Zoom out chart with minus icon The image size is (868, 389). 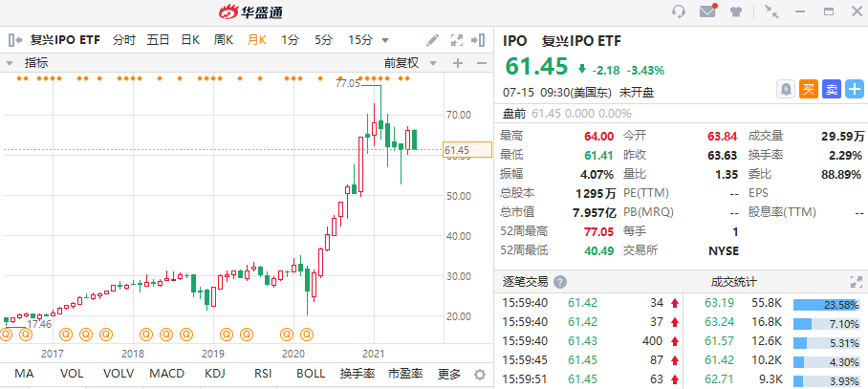coord(481,63)
